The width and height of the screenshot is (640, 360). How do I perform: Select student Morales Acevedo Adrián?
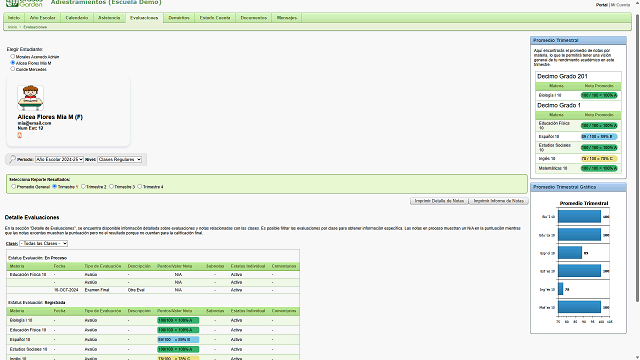point(13,56)
